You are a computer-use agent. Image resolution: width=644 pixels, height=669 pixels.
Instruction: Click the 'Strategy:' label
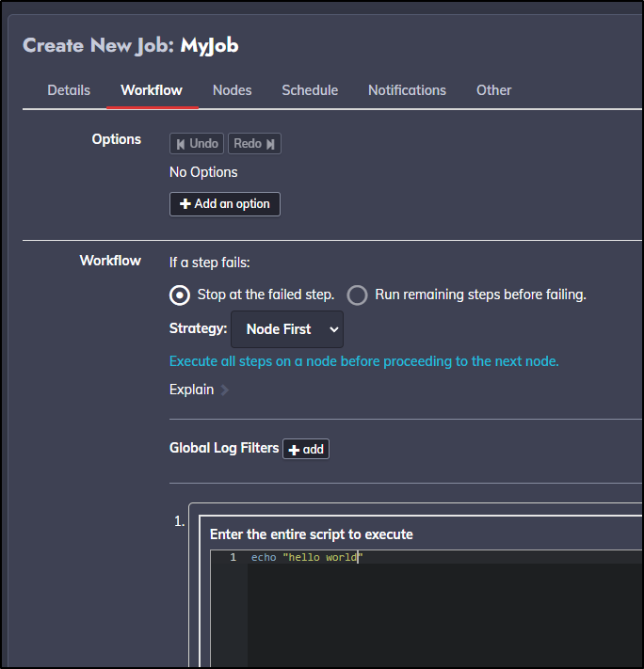coord(198,328)
